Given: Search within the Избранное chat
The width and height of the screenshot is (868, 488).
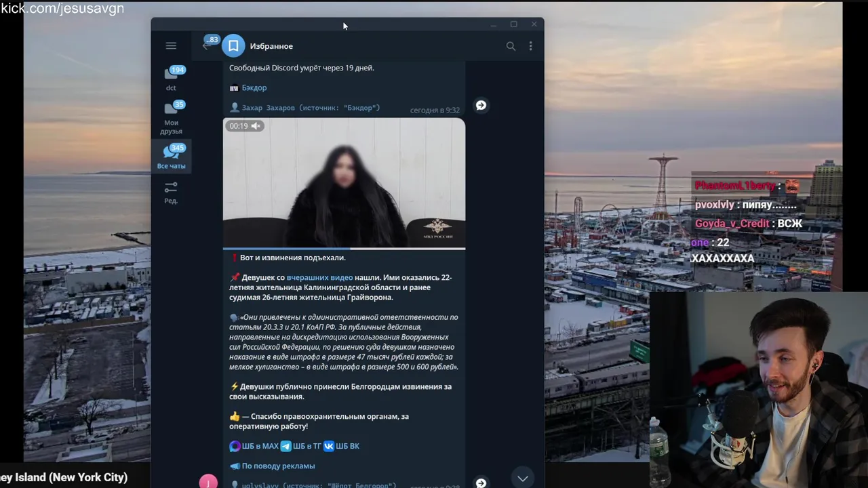Looking at the screenshot, I should tap(511, 46).
